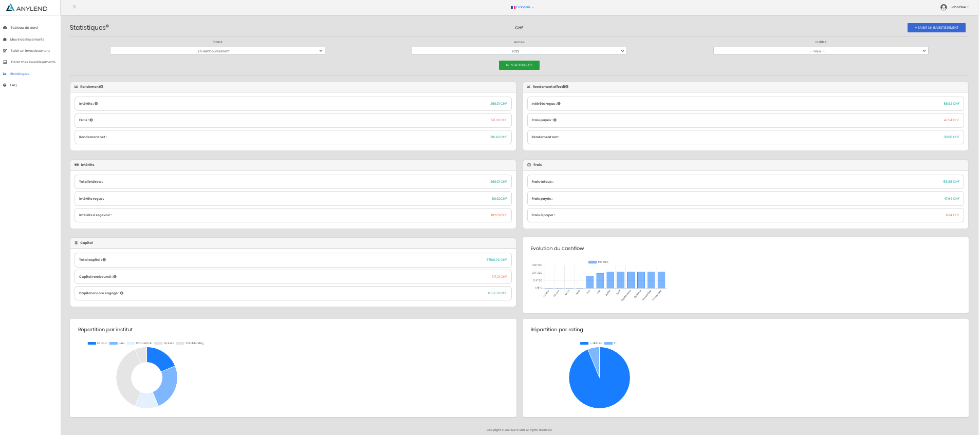Click the info icon beside Capital remboursé

pos(115,277)
